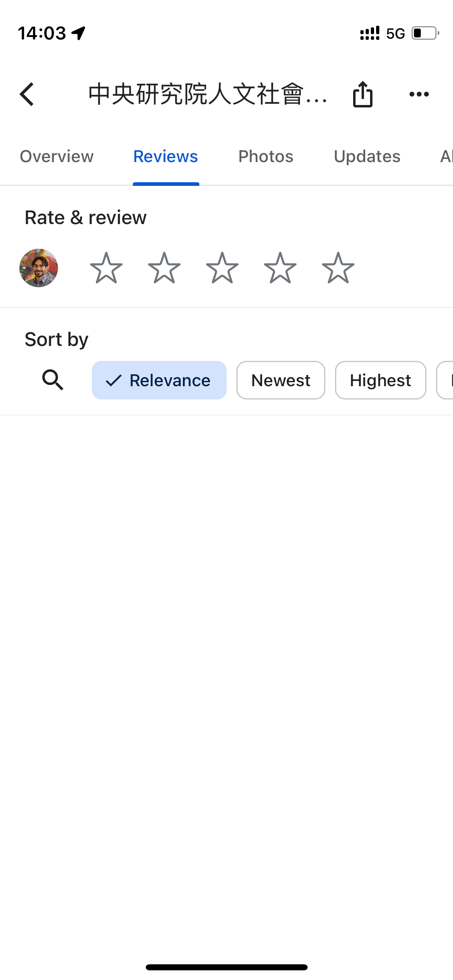Sort reviews by Newest
The width and height of the screenshot is (453, 980).
(x=281, y=380)
